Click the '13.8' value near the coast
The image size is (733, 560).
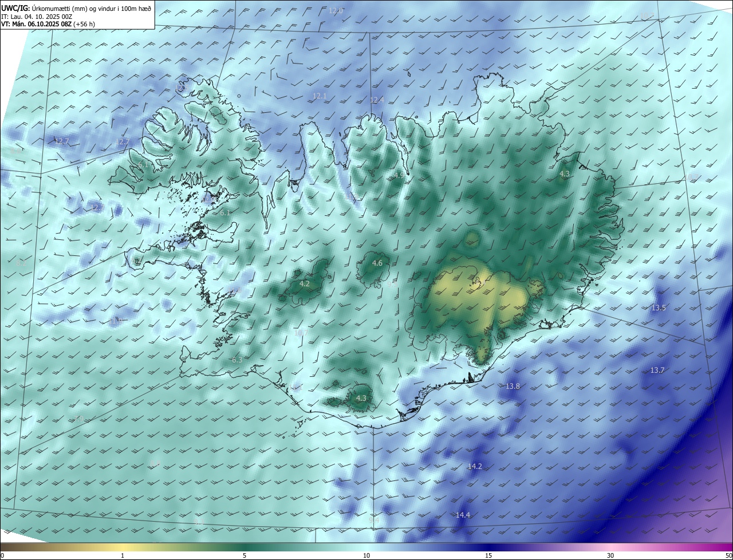(513, 387)
